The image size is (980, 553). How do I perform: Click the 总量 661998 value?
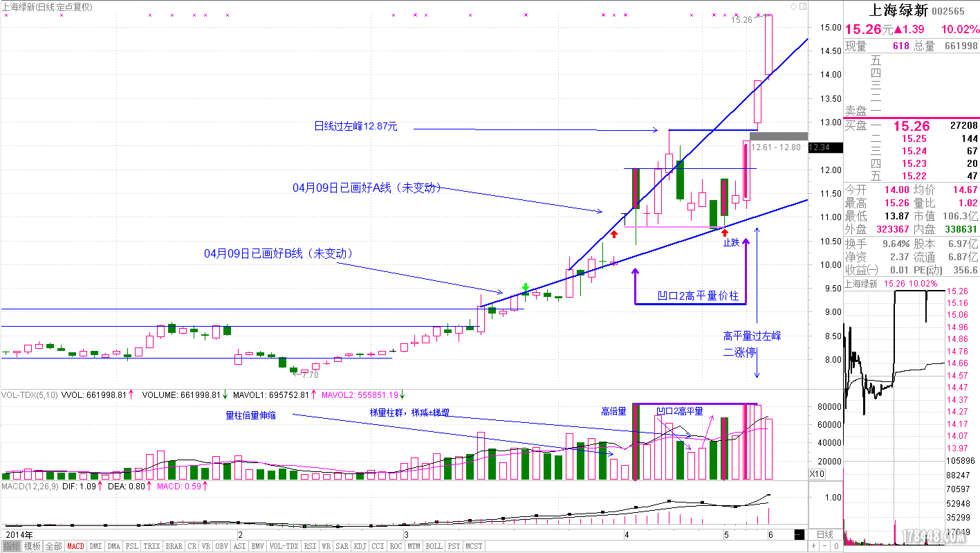tap(961, 46)
